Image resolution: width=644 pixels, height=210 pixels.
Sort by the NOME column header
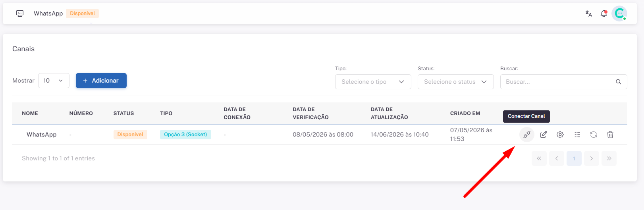[30, 113]
